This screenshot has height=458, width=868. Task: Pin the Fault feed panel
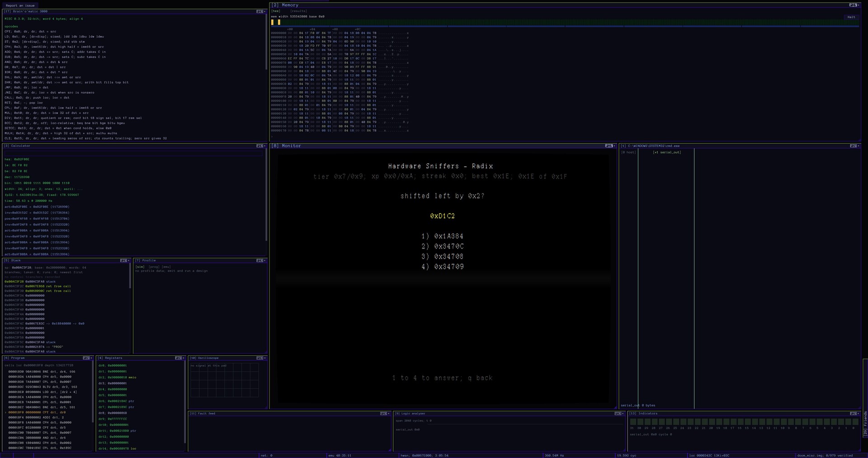383,413
